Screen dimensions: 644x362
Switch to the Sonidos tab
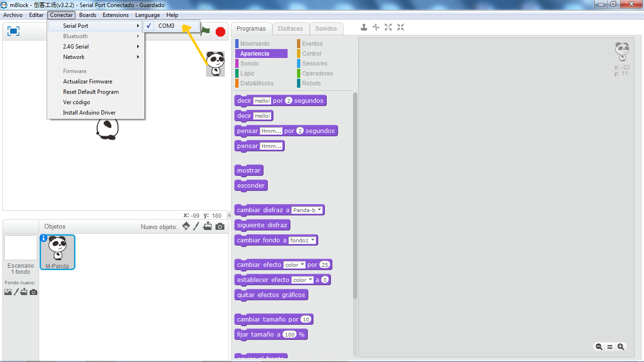[326, 29]
